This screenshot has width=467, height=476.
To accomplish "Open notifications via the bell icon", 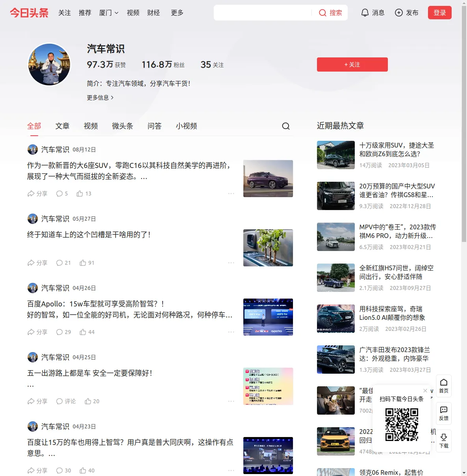I will pyautogui.click(x=365, y=13).
